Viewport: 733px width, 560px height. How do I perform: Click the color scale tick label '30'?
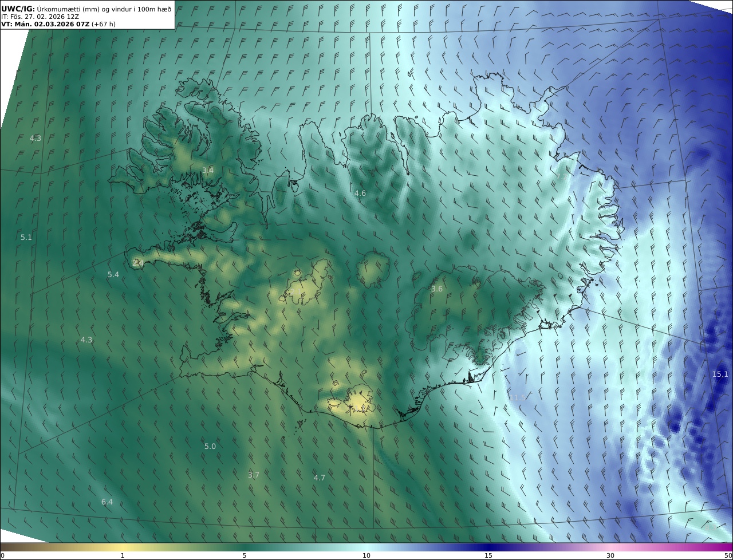click(610, 555)
